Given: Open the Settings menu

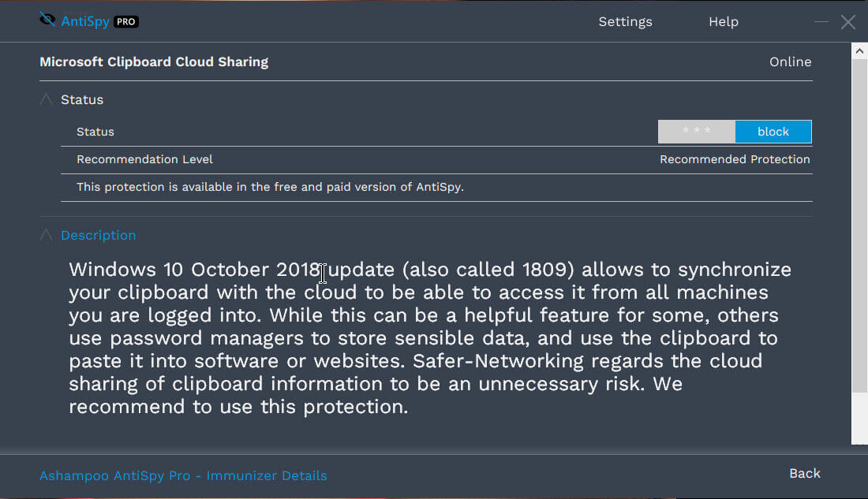Looking at the screenshot, I should [x=625, y=21].
